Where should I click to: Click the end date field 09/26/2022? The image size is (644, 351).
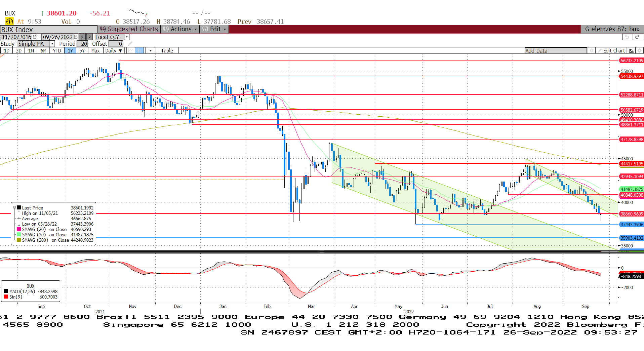(57, 37)
